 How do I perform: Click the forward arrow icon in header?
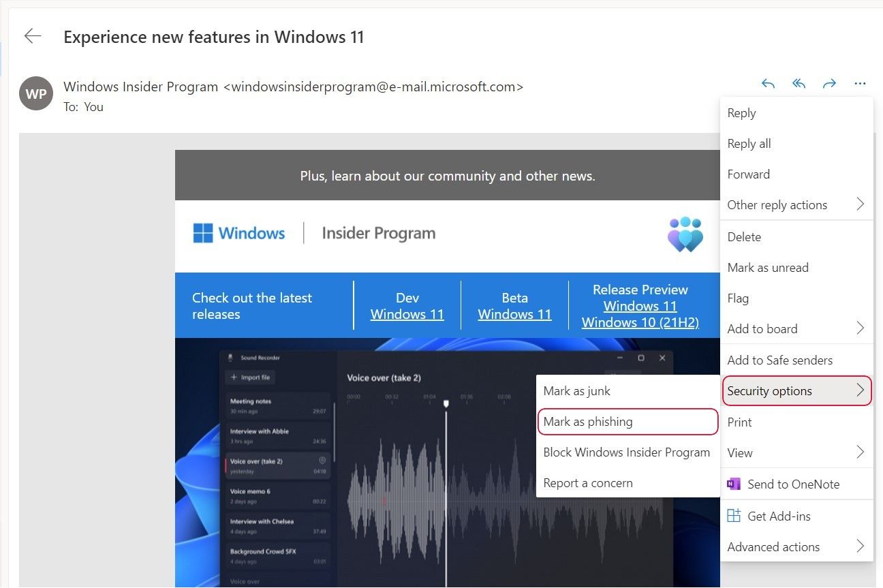(829, 84)
